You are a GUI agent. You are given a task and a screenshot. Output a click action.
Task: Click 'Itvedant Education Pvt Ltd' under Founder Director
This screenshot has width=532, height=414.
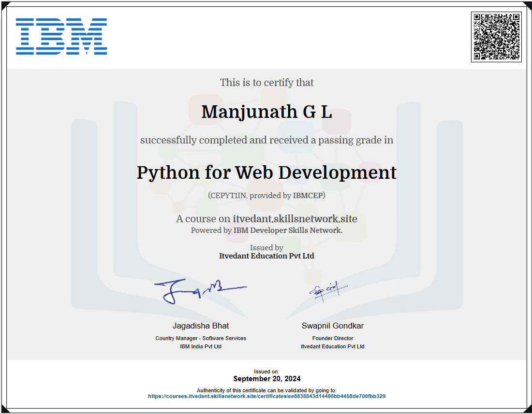tap(333, 346)
